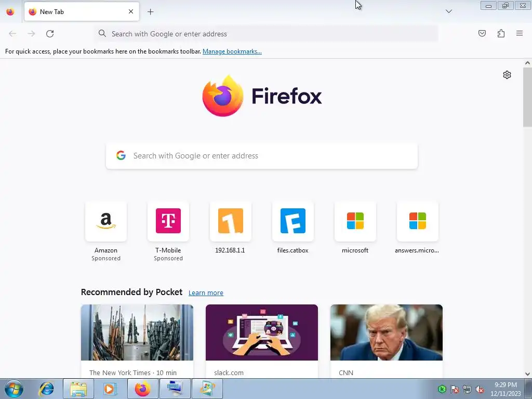Open Firefox View pinned icon

tap(10, 11)
